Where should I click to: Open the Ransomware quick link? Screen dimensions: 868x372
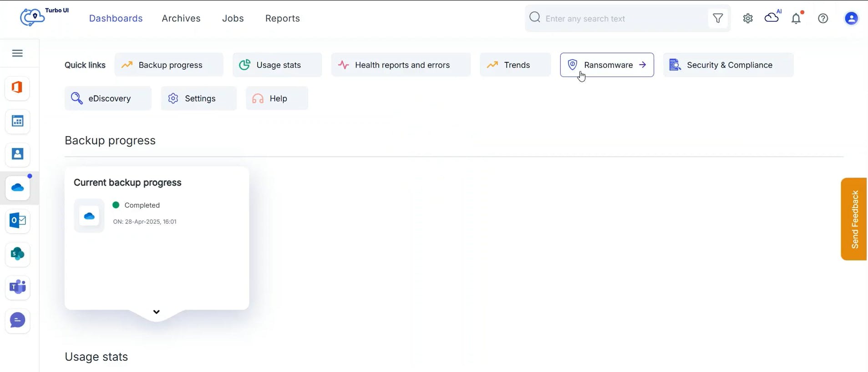coord(607,65)
